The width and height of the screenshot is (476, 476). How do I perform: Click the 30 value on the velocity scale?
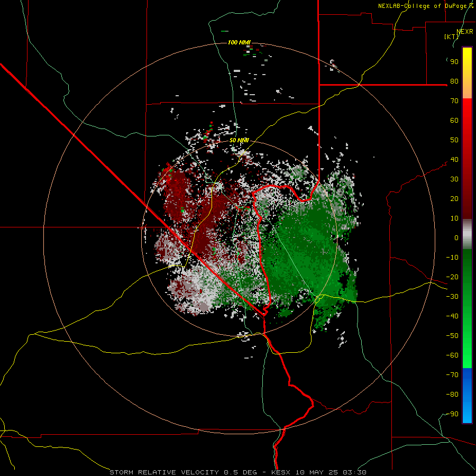pyautogui.click(x=454, y=179)
